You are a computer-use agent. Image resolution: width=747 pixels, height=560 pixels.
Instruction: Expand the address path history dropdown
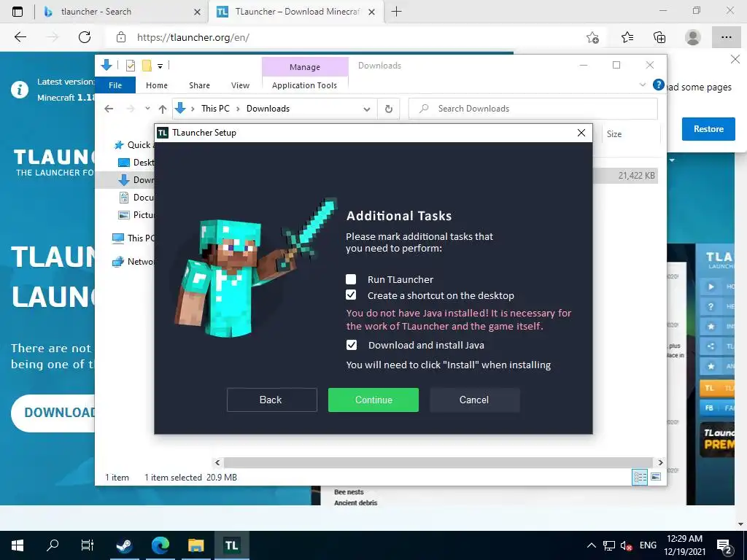tap(366, 109)
